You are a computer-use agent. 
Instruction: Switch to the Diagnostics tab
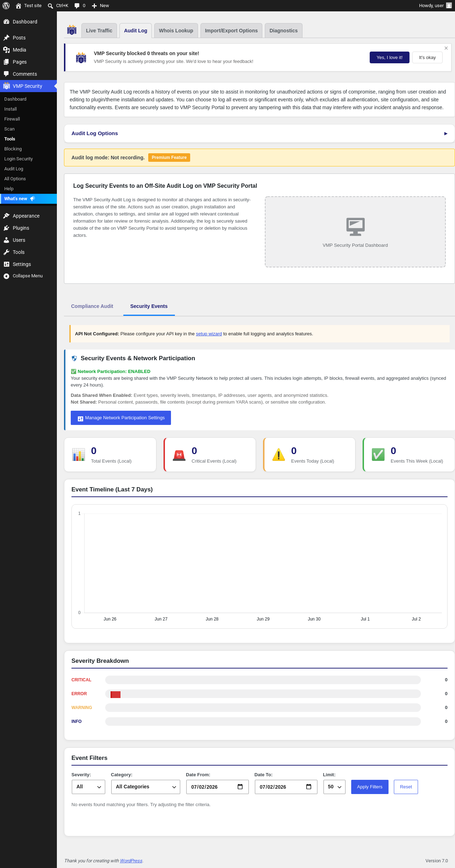tap(284, 31)
